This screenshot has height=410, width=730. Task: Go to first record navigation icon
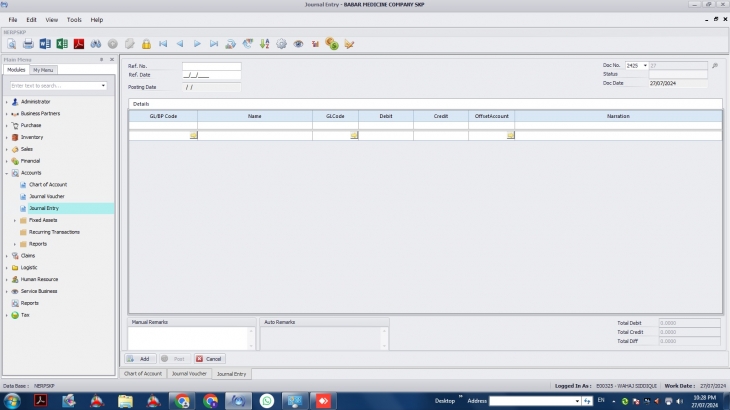pyautogui.click(x=163, y=44)
